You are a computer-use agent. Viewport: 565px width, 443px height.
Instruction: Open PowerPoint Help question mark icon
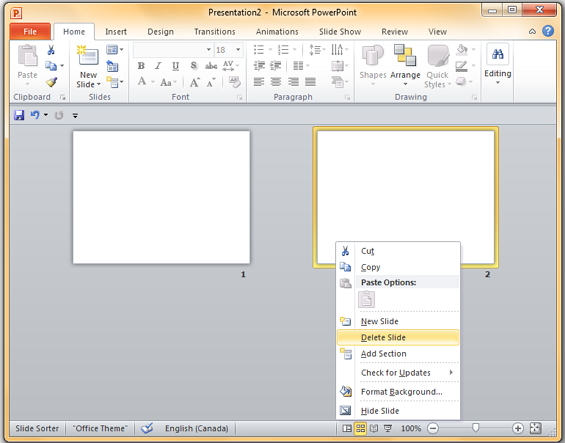click(548, 31)
